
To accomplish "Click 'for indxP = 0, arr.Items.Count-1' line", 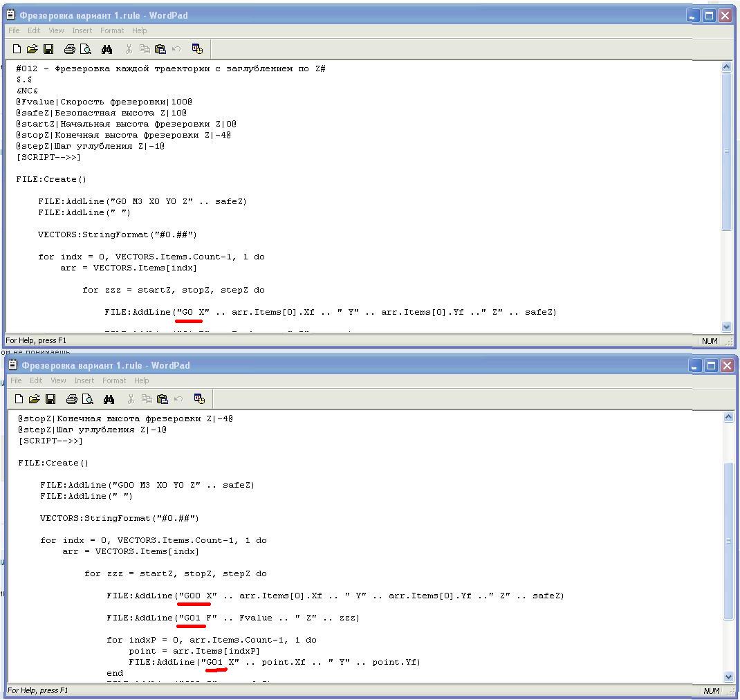I will click(x=212, y=640).
